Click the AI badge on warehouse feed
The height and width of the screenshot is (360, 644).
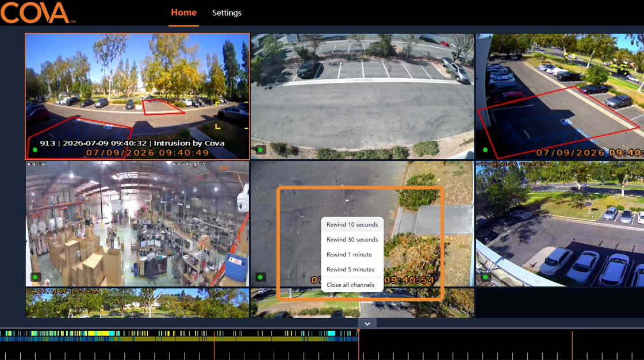[x=224, y=168]
